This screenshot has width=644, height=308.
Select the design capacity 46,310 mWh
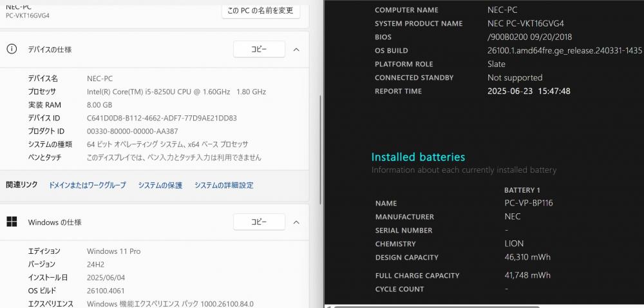[527, 257]
